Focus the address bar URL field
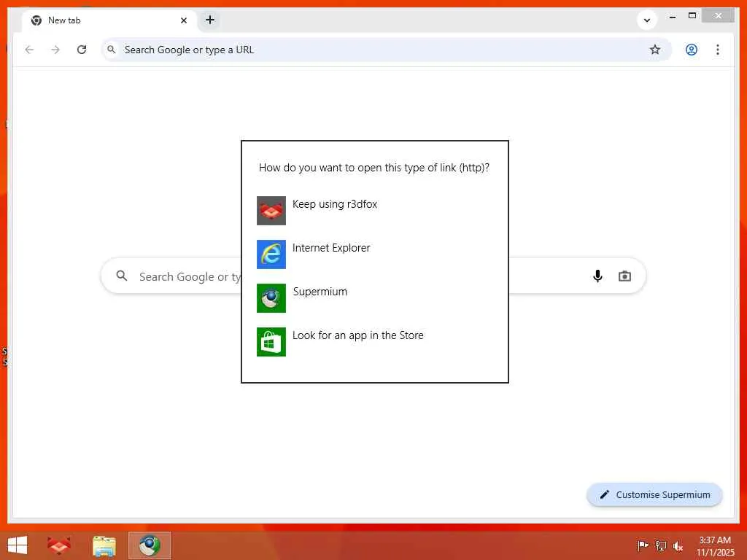 (386, 50)
